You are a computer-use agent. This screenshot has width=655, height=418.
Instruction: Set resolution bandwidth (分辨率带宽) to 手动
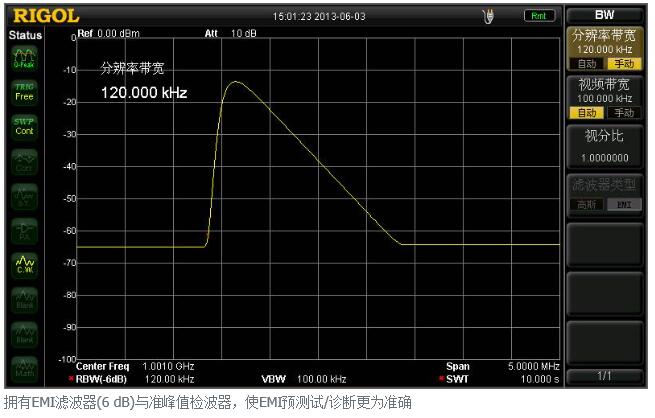pos(619,63)
